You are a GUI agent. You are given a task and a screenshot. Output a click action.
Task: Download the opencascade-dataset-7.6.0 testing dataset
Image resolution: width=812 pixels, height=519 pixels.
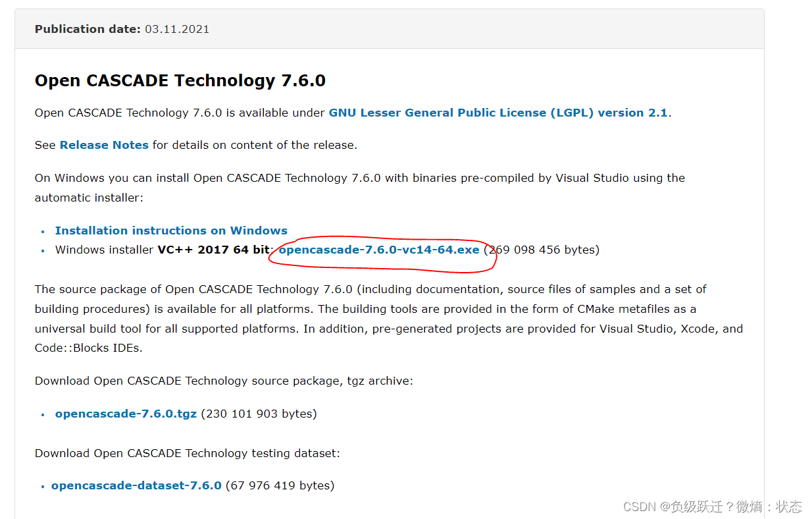tap(136, 485)
